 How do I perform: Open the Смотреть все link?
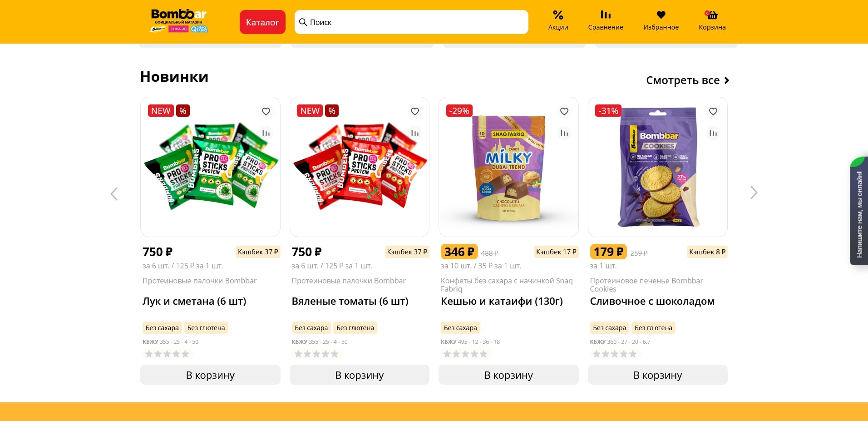687,80
